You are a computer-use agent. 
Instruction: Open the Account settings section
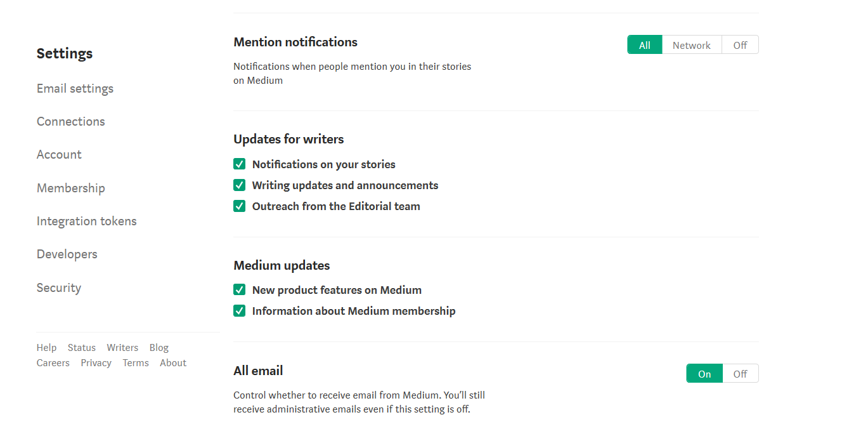59,154
